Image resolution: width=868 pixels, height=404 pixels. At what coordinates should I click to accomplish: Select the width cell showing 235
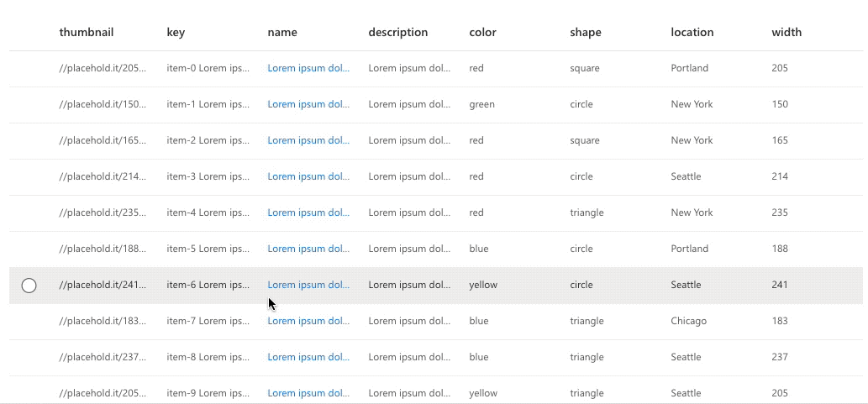tap(780, 212)
